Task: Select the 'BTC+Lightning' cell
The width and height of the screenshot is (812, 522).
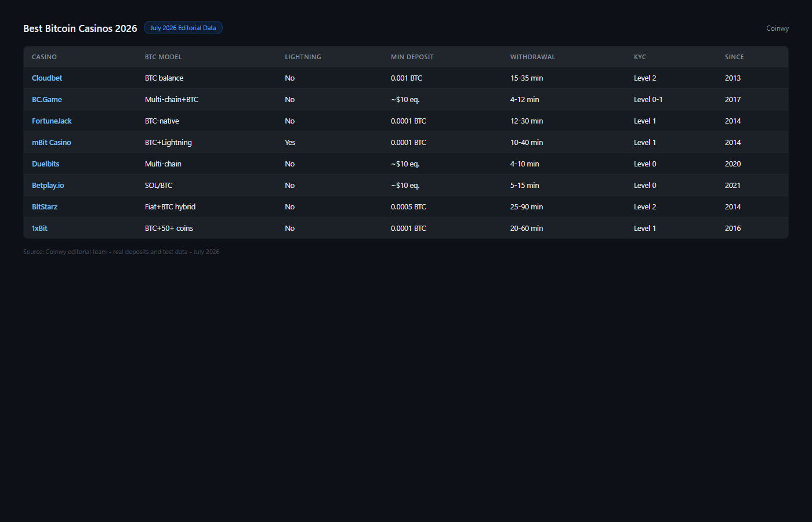Action: click(168, 142)
